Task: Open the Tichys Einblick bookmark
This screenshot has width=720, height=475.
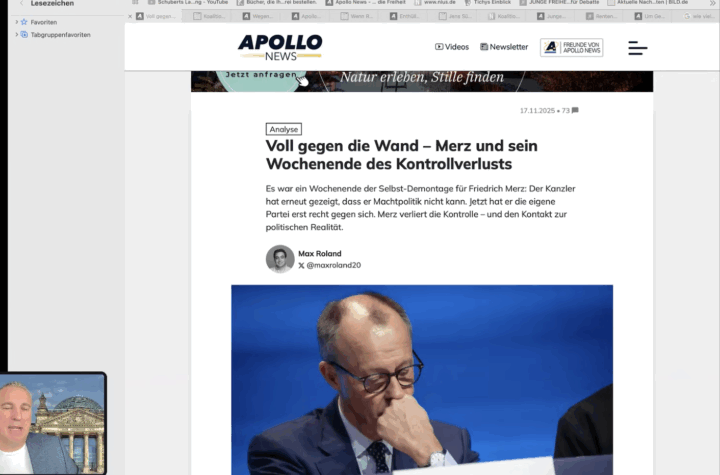Action: [488, 3]
